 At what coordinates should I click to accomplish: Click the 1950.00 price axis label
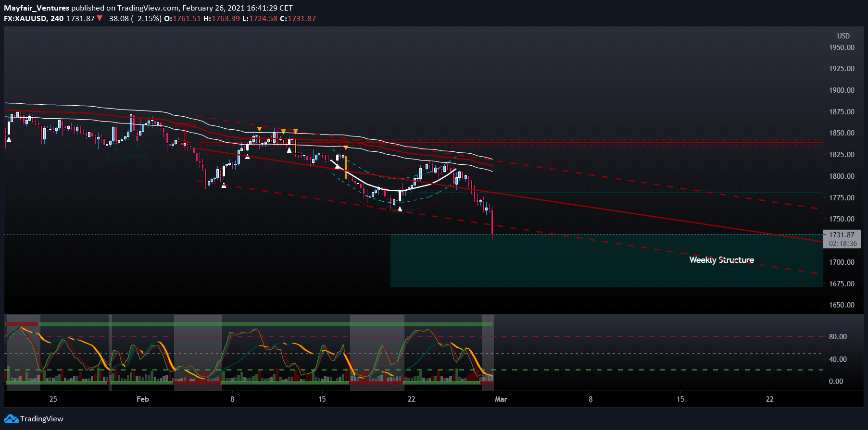842,48
